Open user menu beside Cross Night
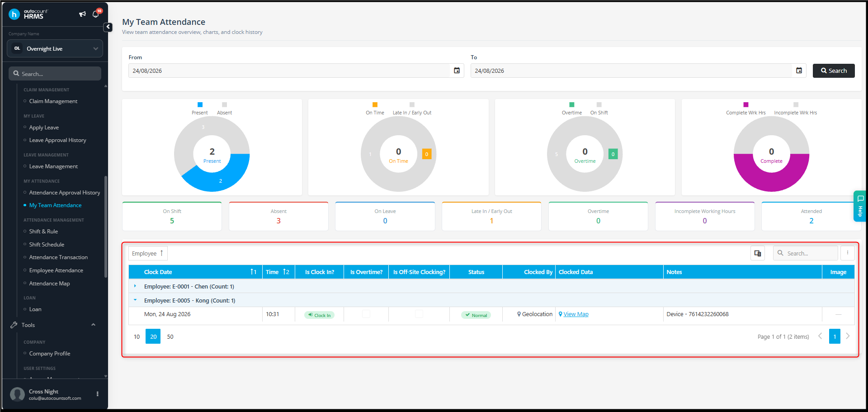 (x=98, y=394)
